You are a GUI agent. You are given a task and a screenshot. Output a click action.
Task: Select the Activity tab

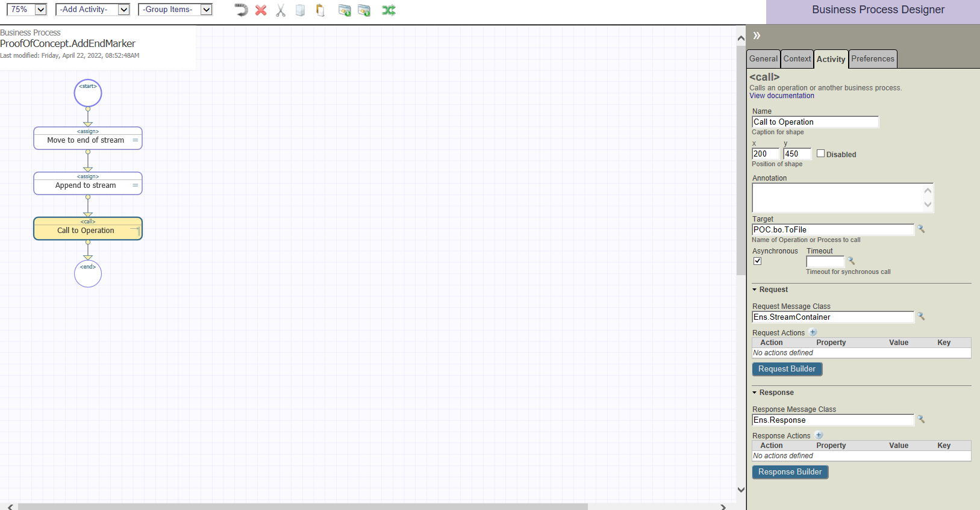click(831, 59)
